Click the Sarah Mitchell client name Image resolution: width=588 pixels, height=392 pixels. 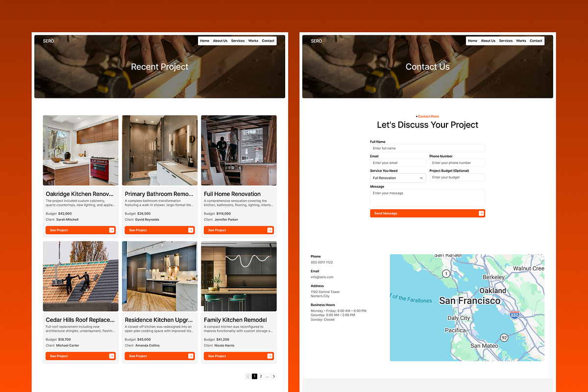67,220
